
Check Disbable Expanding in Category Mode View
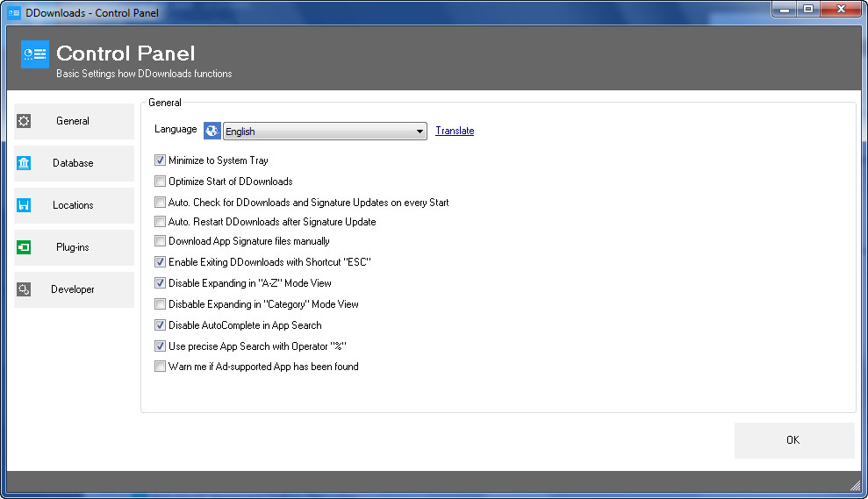160,303
